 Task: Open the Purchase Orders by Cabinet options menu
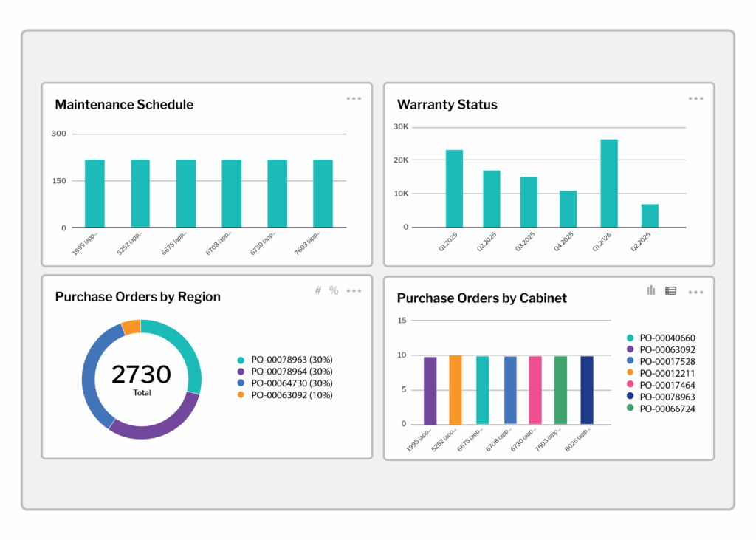click(695, 291)
